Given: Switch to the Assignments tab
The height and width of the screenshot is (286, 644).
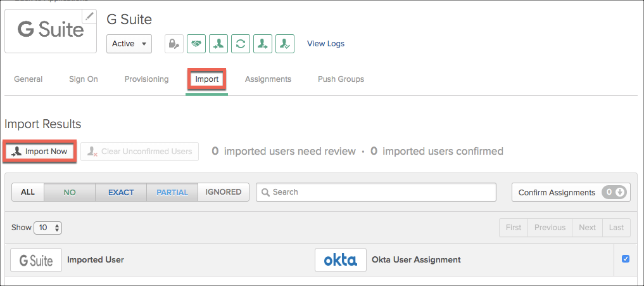Looking at the screenshot, I should pyautogui.click(x=268, y=79).
